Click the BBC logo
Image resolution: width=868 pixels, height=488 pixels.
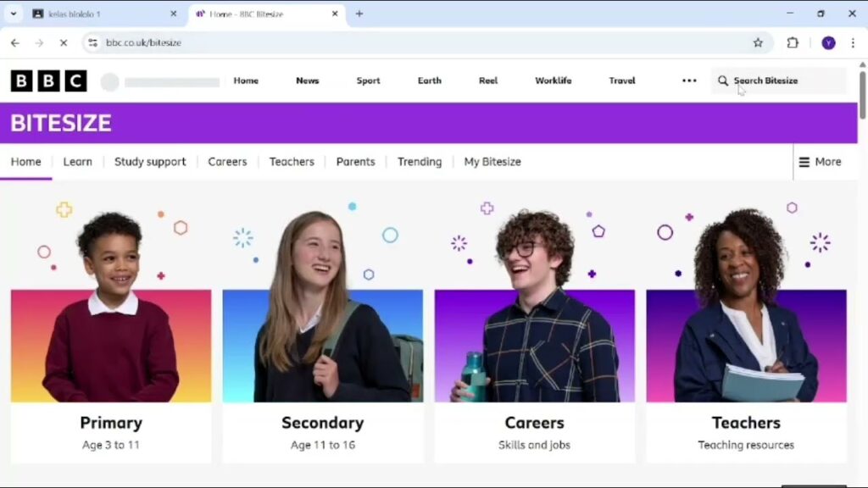click(48, 81)
